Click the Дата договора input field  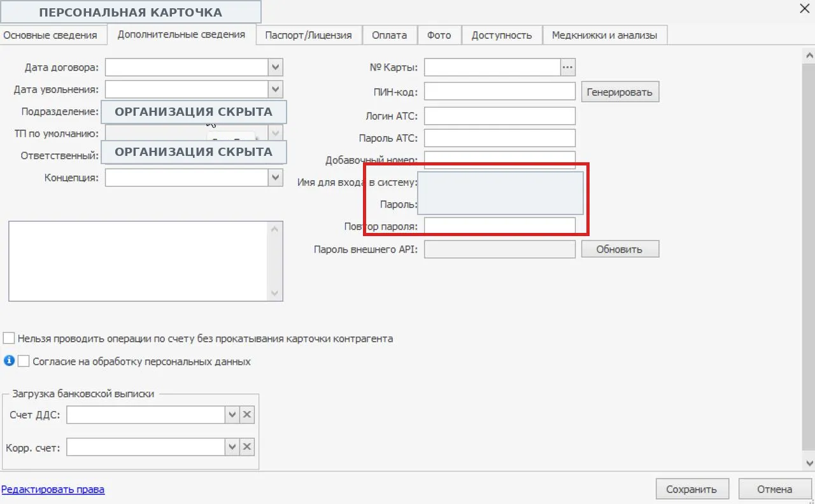187,67
